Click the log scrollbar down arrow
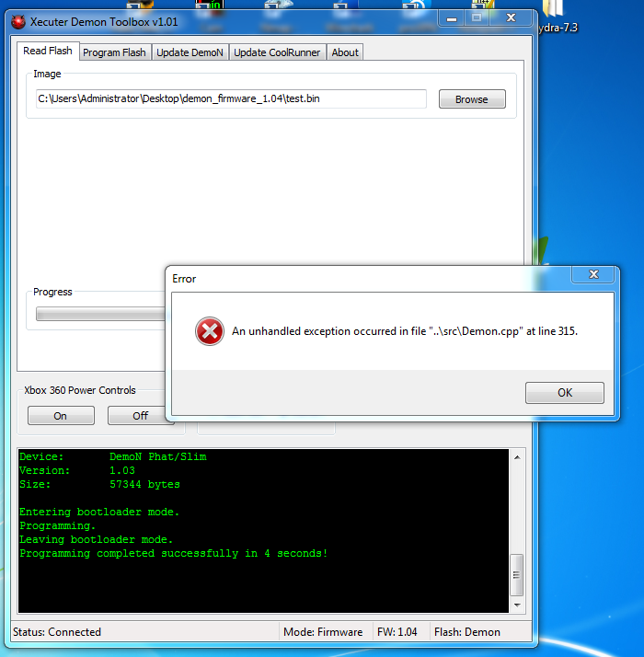The image size is (644, 657). (517, 605)
